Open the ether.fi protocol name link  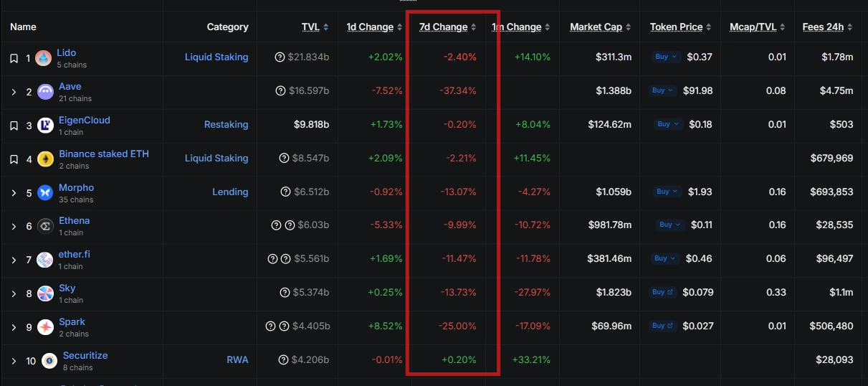[x=75, y=254]
